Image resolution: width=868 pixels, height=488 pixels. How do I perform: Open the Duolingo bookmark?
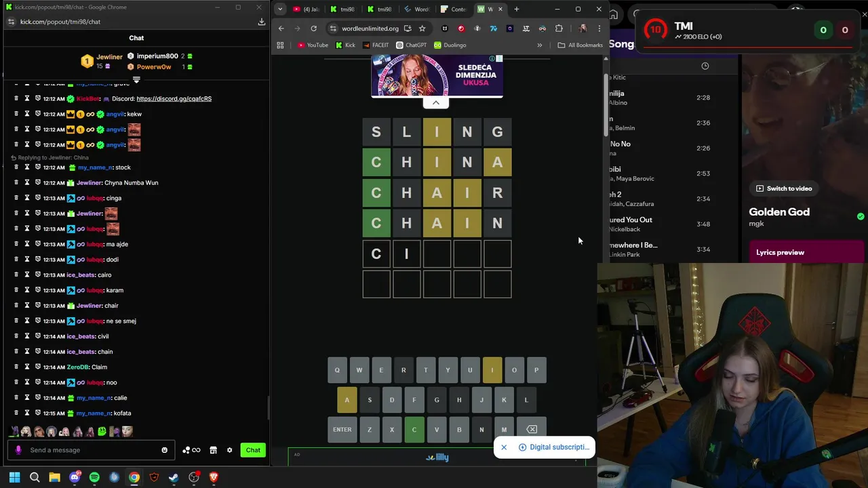(x=450, y=45)
